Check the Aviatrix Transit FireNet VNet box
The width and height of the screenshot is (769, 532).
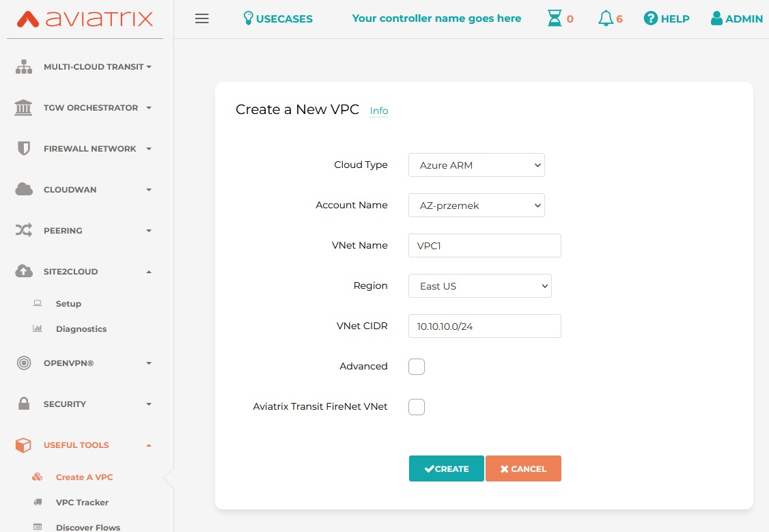click(417, 406)
